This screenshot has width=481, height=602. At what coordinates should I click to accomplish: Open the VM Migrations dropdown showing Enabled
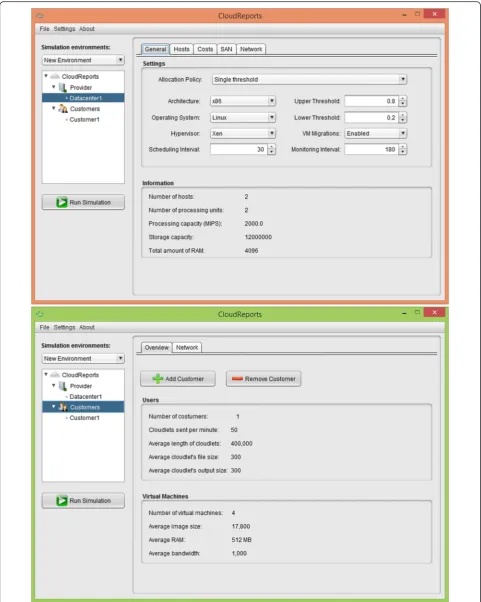375,133
